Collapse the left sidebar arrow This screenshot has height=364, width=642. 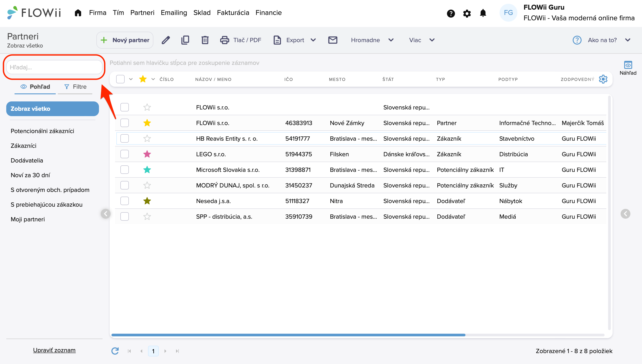pyautogui.click(x=106, y=214)
